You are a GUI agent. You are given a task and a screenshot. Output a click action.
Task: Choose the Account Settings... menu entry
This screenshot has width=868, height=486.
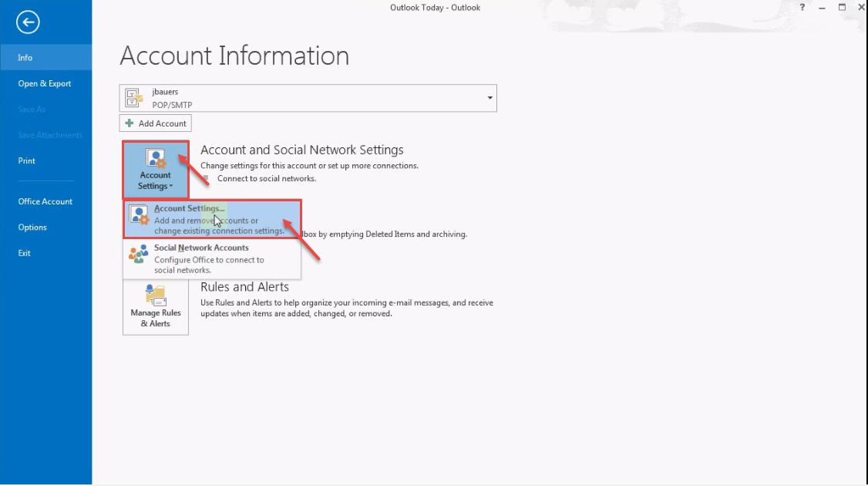(x=212, y=219)
